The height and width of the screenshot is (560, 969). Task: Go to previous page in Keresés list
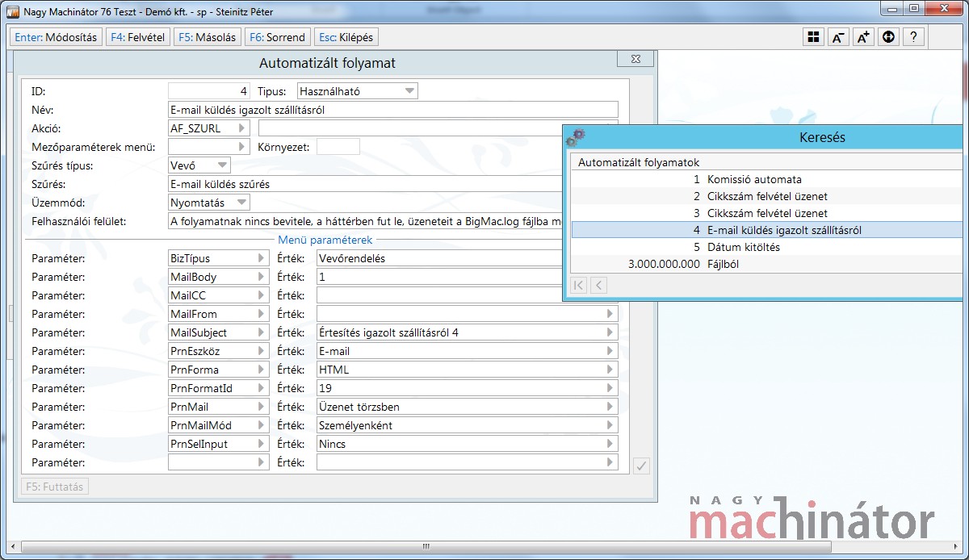(598, 285)
